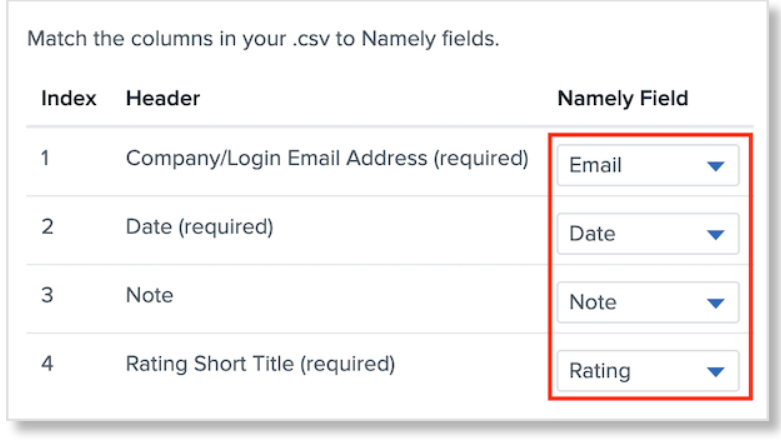Click the blue arrow on the Rating dropdown
This screenshot has width=781, height=440.
coord(715,372)
